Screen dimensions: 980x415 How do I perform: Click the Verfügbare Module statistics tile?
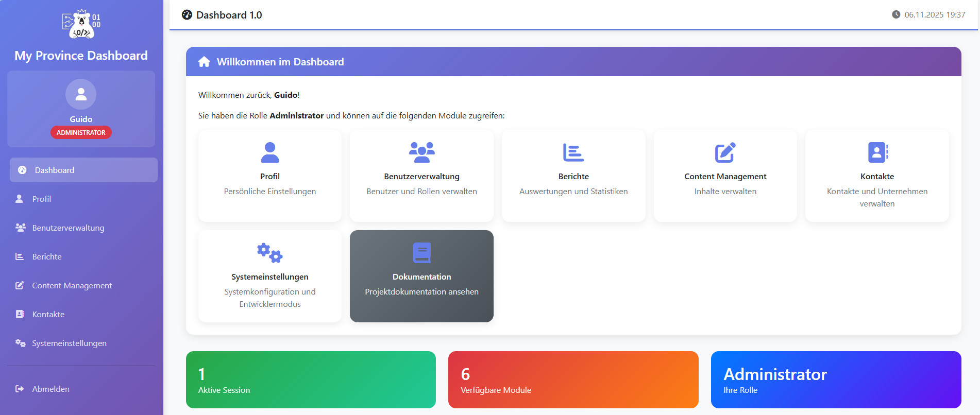[x=573, y=379]
